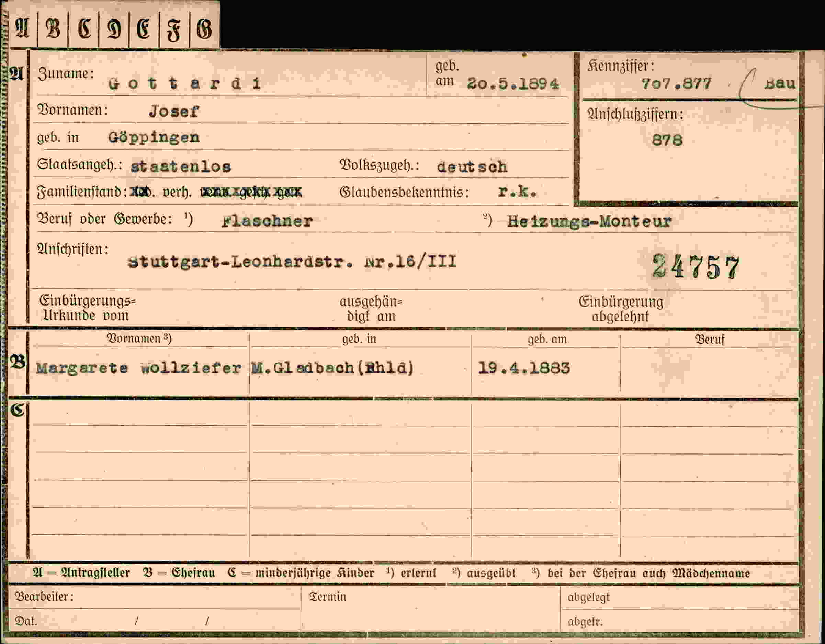Image resolution: width=825 pixels, height=644 pixels.
Task: Click the 'Kennziffer:' label
Action: click(621, 67)
